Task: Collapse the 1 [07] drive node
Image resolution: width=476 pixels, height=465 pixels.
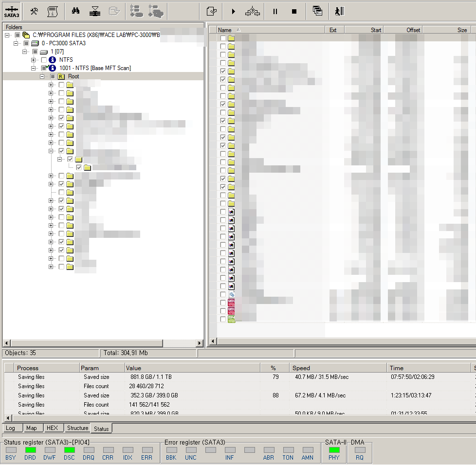Action: point(25,52)
